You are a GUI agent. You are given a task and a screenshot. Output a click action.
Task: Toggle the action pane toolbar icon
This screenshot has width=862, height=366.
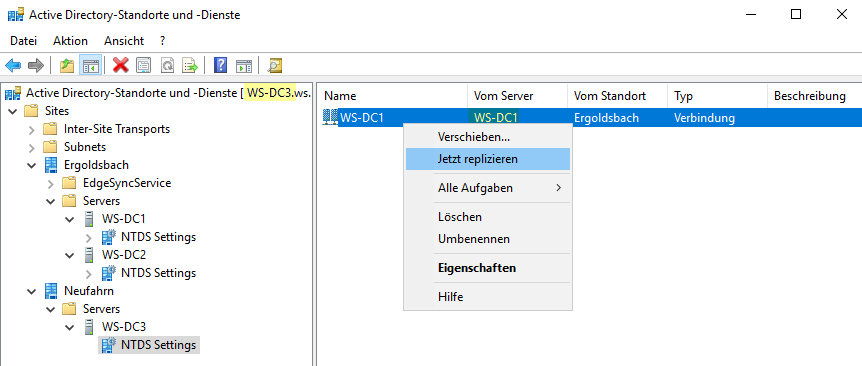pyautogui.click(x=244, y=66)
